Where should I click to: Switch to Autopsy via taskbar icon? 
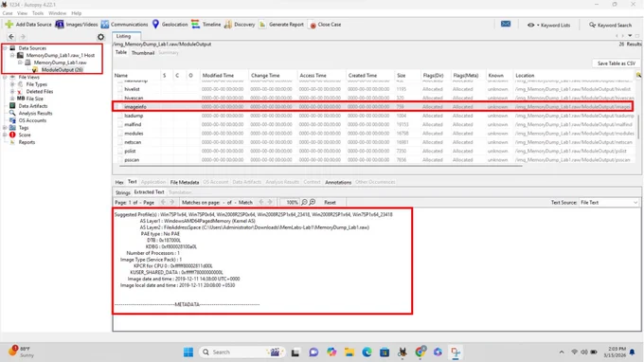click(402, 353)
